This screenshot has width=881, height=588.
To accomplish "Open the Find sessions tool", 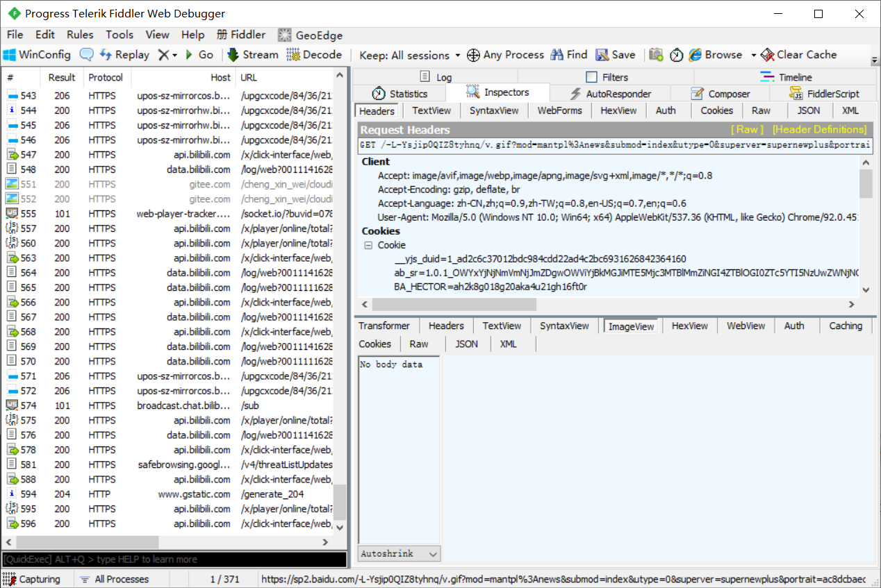I will coord(569,55).
